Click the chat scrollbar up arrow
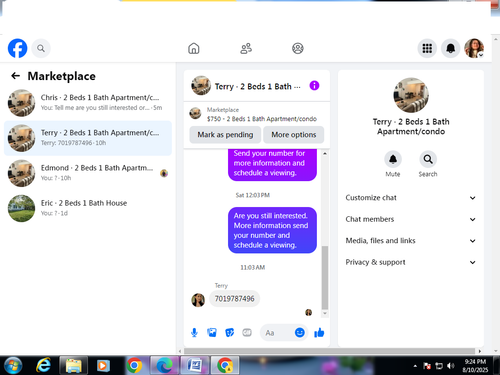Screen dimensions: 500x375 coord(325,154)
